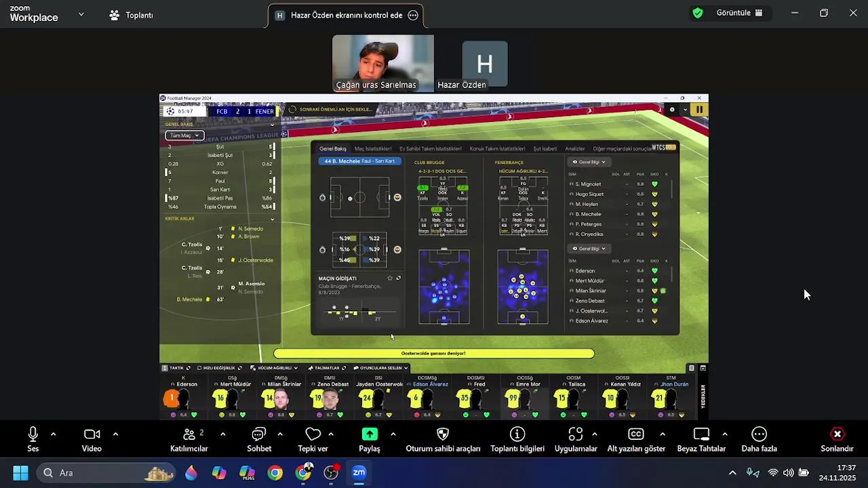
Task: Open Windows Start menu
Action: [x=20, y=473]
